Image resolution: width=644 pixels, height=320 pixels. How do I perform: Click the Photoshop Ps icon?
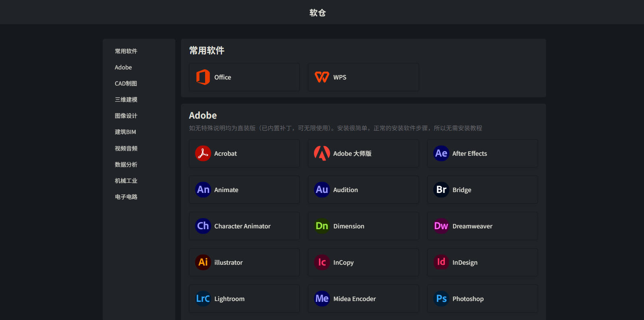click(x=441, y=299)
